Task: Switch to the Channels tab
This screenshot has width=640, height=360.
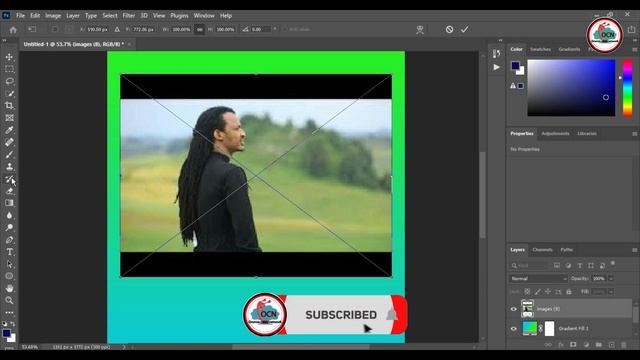Action: point(542,250)
